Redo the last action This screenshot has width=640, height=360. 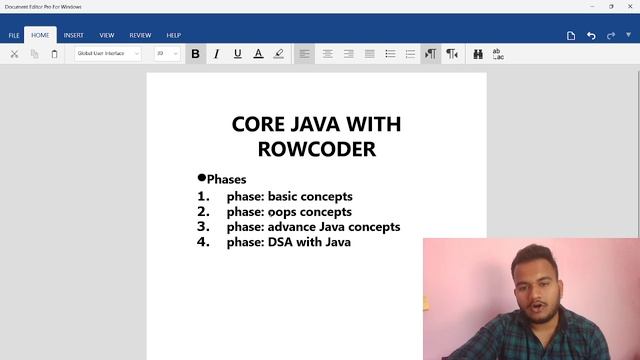pos(611,36)
